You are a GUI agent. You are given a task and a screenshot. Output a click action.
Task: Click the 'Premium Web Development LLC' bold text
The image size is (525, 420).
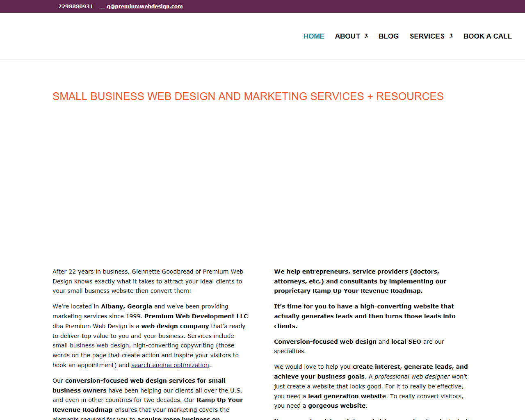(x=196, y=316)
